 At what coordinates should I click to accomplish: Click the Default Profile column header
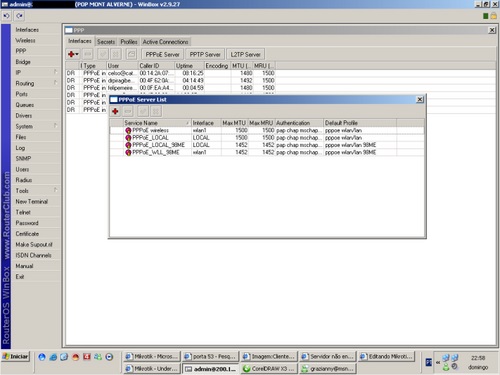click(360, 123)
